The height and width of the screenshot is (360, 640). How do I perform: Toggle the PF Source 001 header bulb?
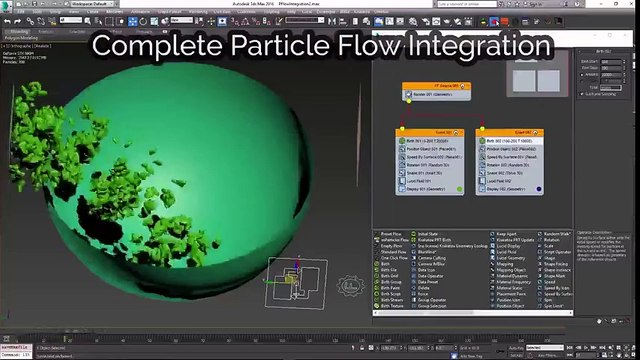click(x=462, y=86)
